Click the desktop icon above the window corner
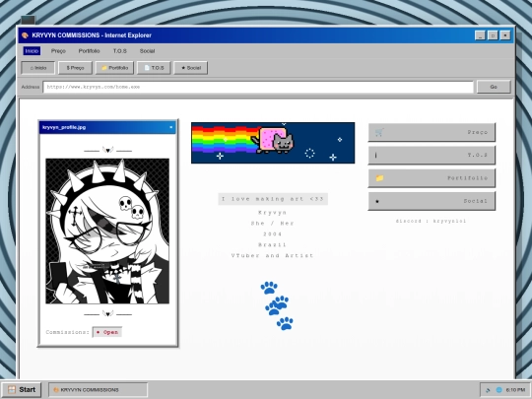The height and width of the screenshot is (399, 532). (28, 20)
